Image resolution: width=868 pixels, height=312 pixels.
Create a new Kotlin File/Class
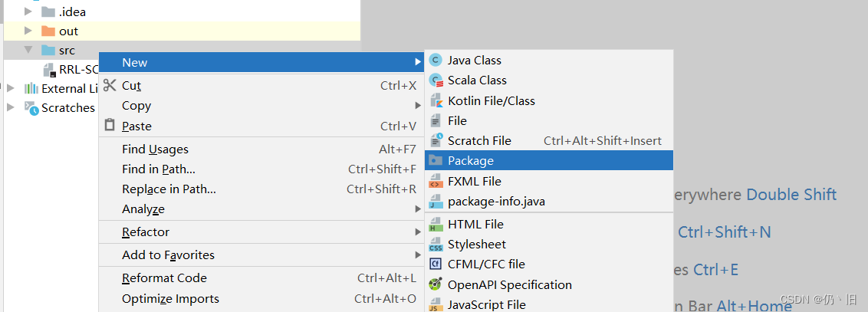click(x=549, y=100)
